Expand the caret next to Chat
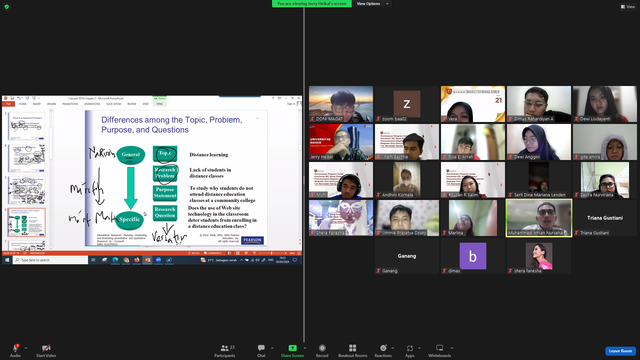 [x=272, y=348]
